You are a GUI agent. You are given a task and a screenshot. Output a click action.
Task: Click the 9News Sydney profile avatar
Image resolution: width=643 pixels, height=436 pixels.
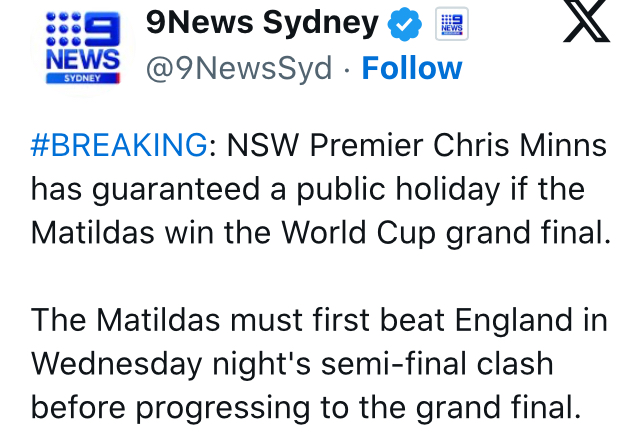point(83,49)
